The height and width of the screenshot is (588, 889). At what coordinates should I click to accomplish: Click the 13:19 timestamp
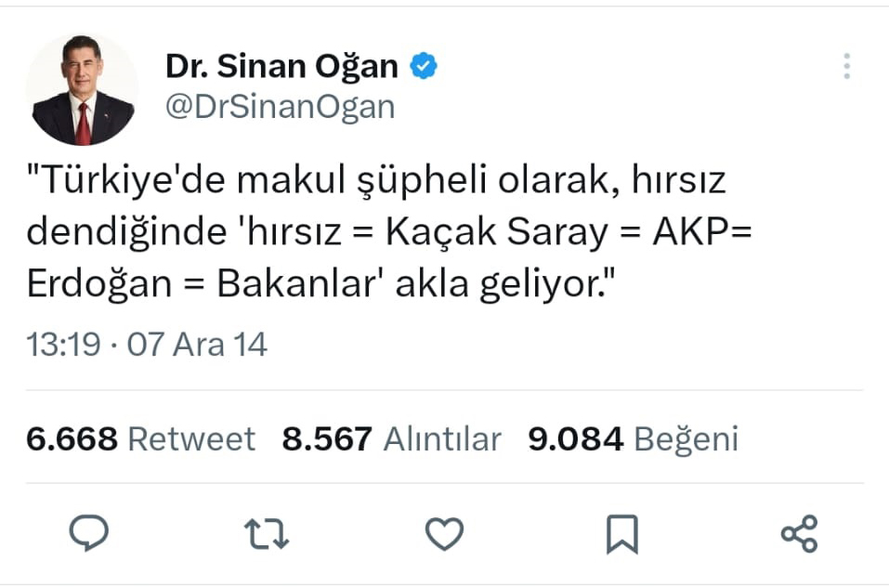pos(63,346)
